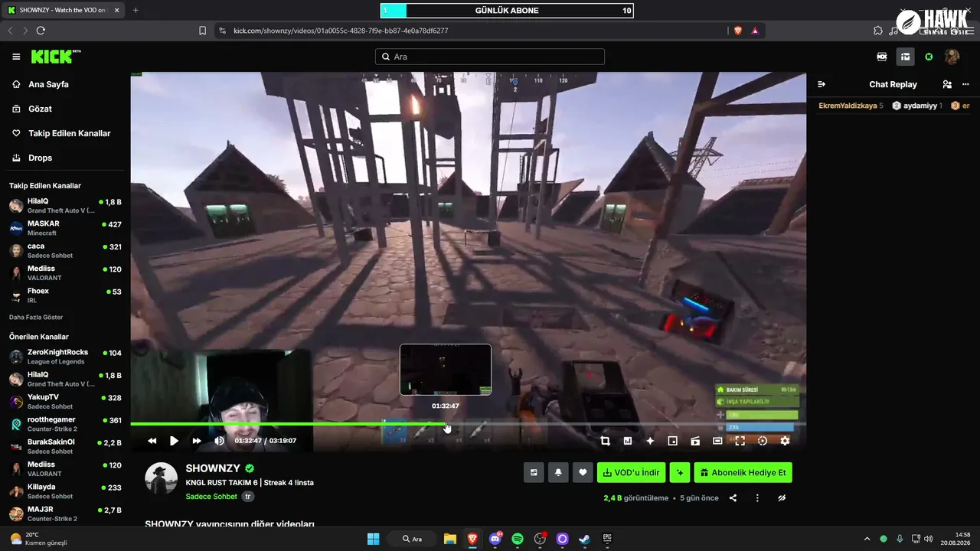980x551 pixels.
Task: Expand followed channels with Daha Fazla Göster
Action: click(36, 317)
